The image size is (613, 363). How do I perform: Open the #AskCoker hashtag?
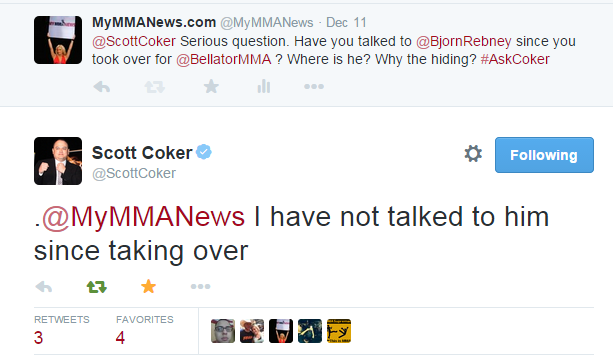click(x=515, y=59)
